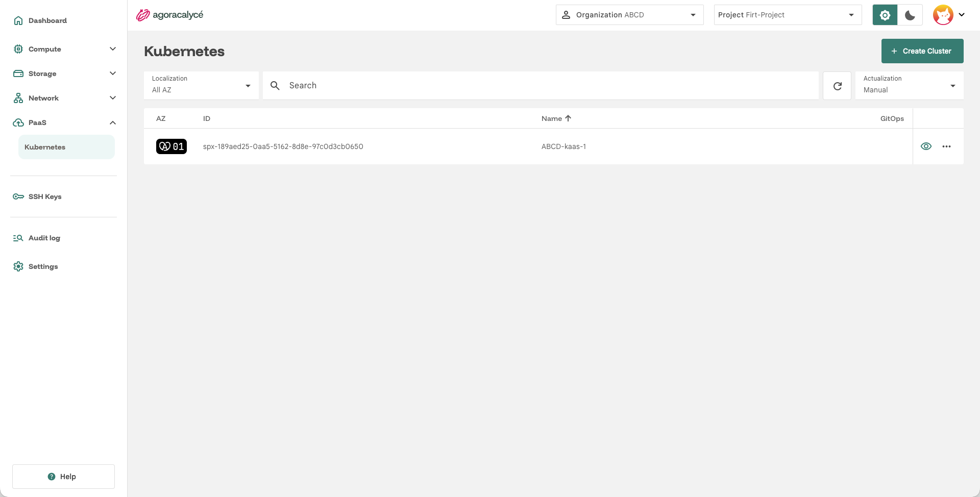Select Kubernetes in the sidebar
Screen dimensions: 980x497
[x=66, y=147]
